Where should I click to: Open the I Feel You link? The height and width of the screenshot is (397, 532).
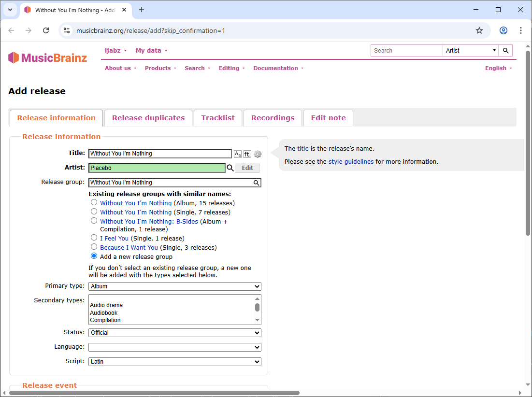coord(115,238)
